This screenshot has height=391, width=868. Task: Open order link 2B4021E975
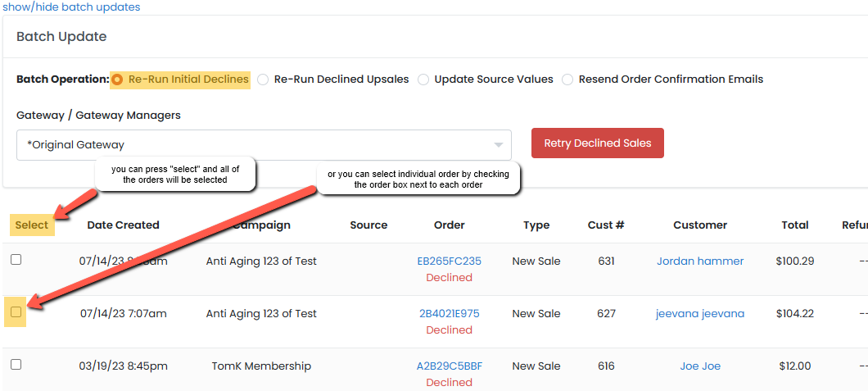[449, 314]
